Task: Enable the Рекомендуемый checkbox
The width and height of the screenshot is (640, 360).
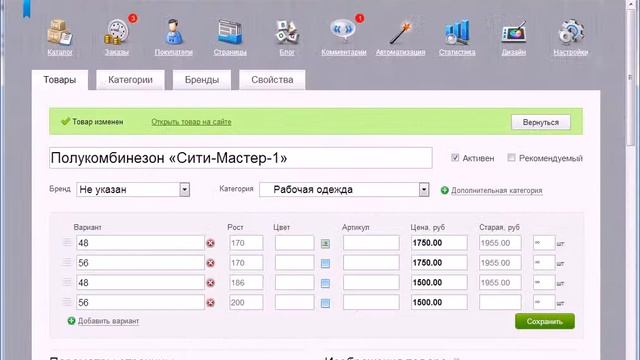Action: 511,158
